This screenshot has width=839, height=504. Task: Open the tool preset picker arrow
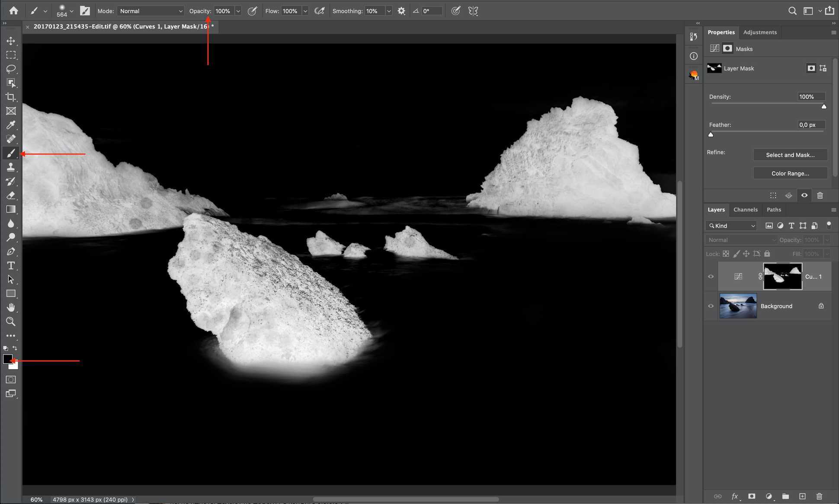coord(45,11)
